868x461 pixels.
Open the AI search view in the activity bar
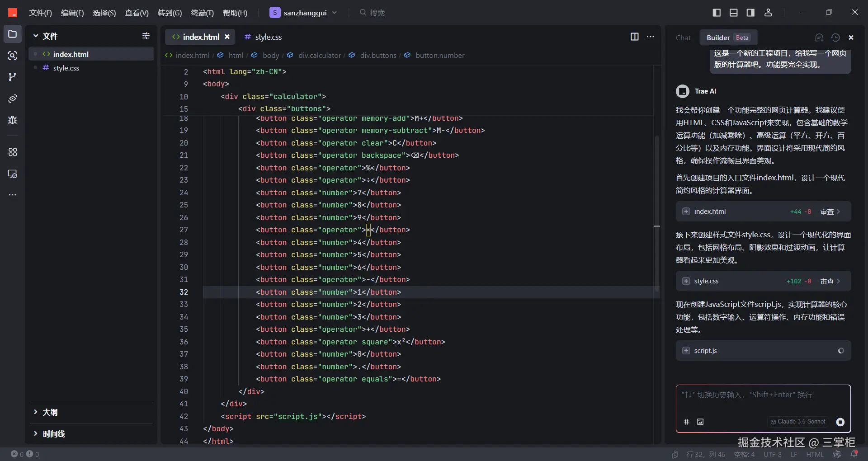(13, 56)
